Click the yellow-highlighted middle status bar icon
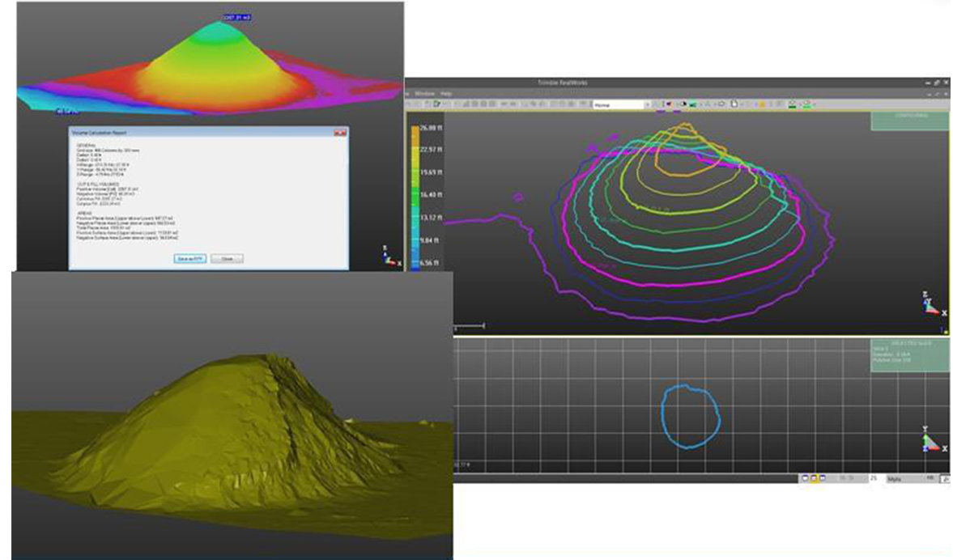This screenshot has height=560, width=953. 814,478
